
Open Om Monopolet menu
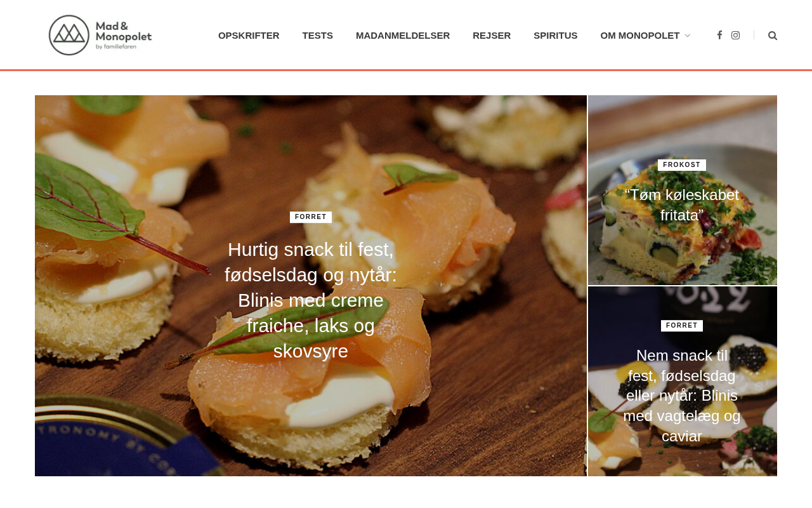pyautogui.click(x=640, y=36)
